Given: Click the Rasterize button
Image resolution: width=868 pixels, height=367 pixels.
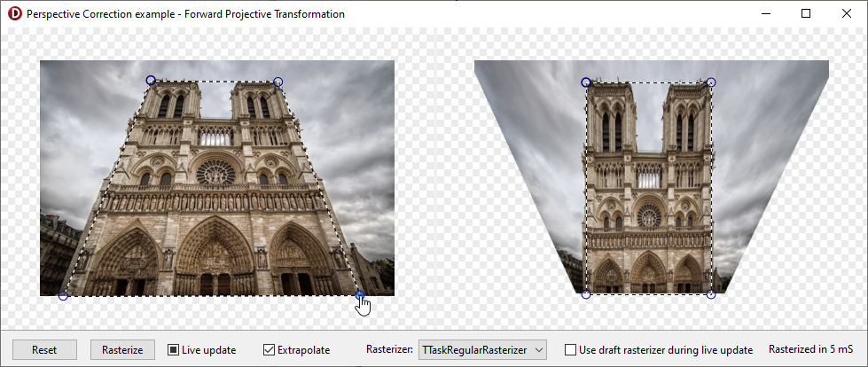Looking at the screenshot, I should click(122, 350).
